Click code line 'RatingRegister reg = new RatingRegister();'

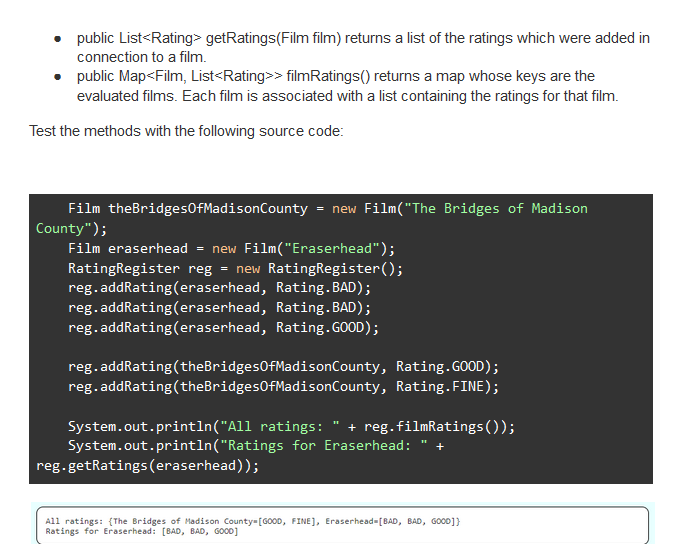(x=235, y=268)
